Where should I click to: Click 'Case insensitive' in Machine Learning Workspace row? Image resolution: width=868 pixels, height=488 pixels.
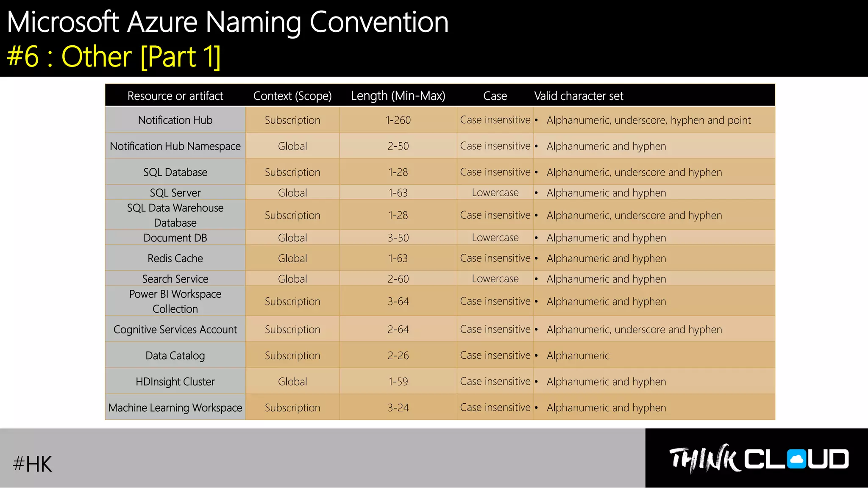495,408
